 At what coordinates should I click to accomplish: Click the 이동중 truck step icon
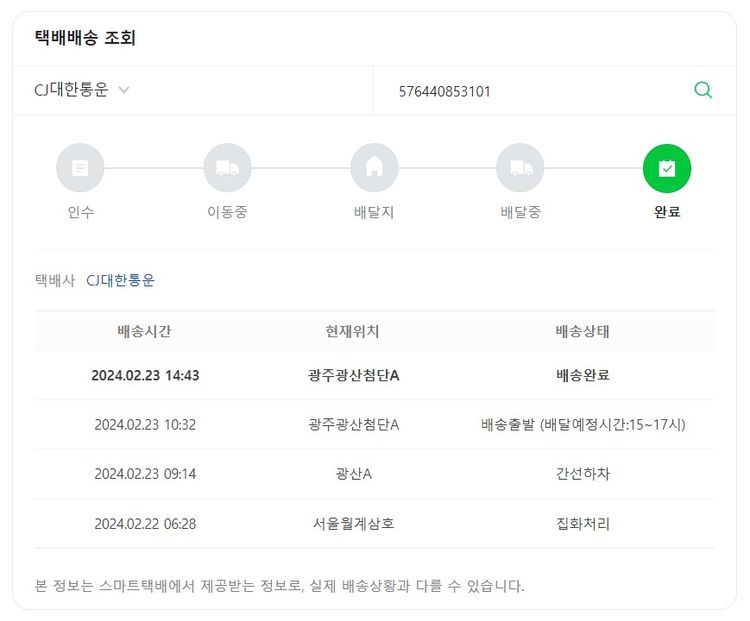227,168
